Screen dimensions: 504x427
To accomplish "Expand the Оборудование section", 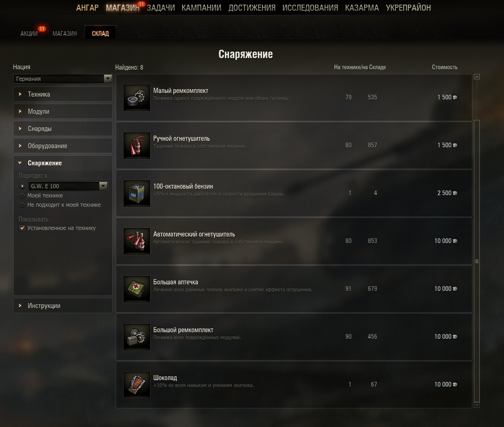I will (x=63, y=146).
